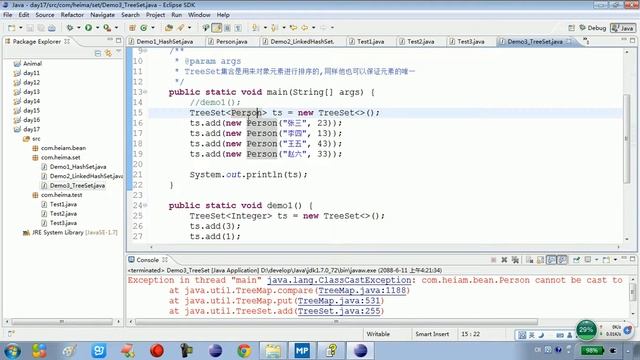Open the TreeMap.java:531 stack trace link
Viewport: 640px width, 360px height.
(338, 301)
